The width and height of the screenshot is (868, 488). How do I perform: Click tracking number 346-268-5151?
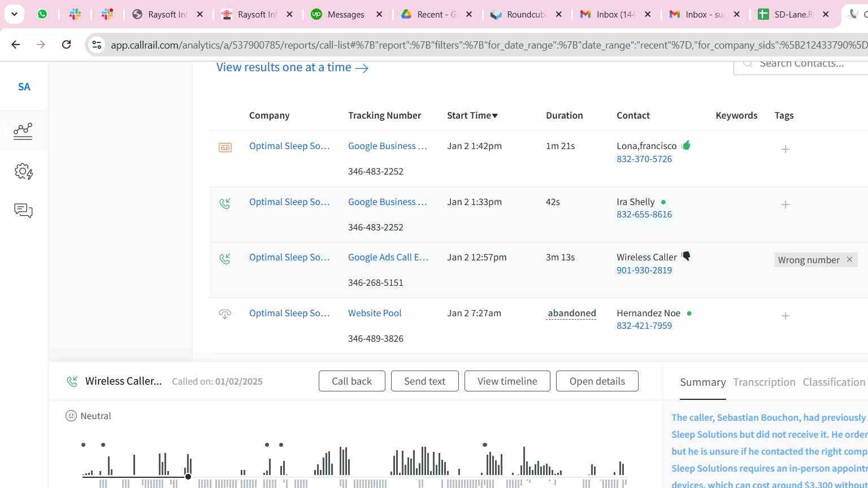(x=376, y=283)
